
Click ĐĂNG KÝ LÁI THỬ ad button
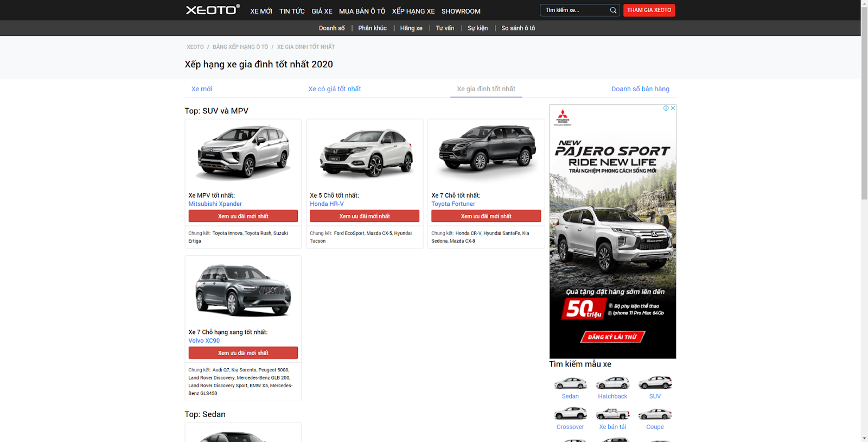[x=612, y=337]
